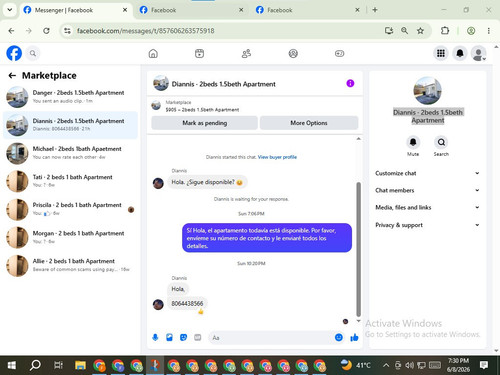Open View buyer profile link

point(277,157)
